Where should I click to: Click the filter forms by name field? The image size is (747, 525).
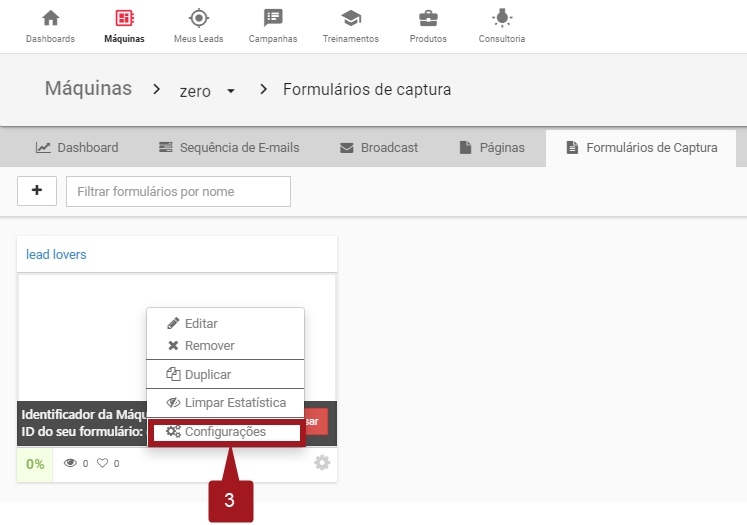[178, 191]
